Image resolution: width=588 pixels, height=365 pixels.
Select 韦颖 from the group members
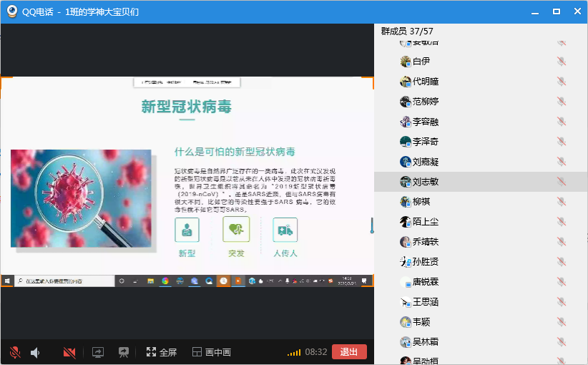pyautogui.click(x=421, y=322)
